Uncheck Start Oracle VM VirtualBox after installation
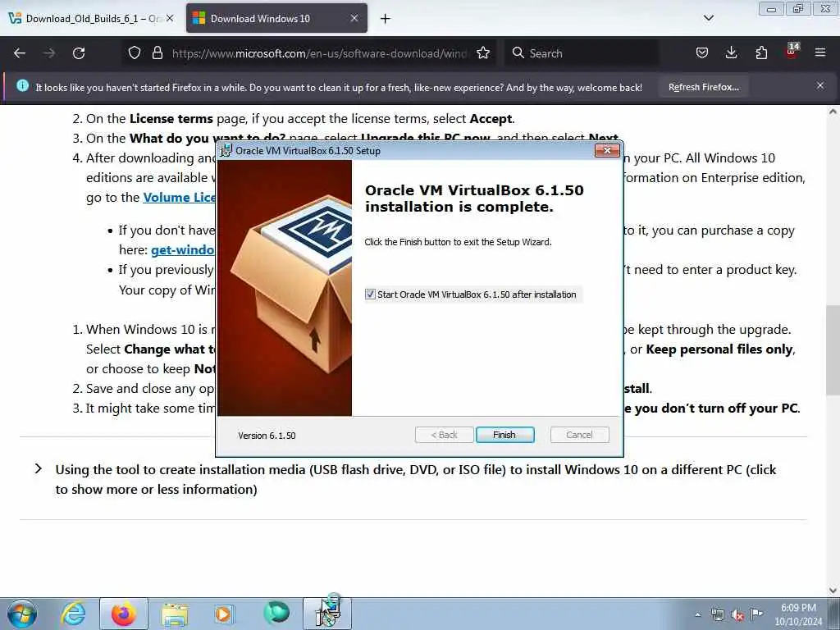840x630 pixels. 370,294
